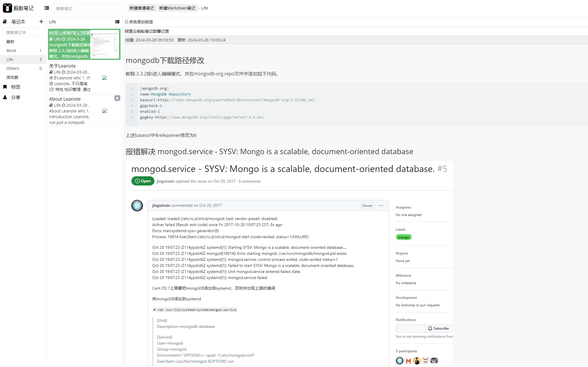
Task: Create a new Markdown note
Action: tap(177, 8)
